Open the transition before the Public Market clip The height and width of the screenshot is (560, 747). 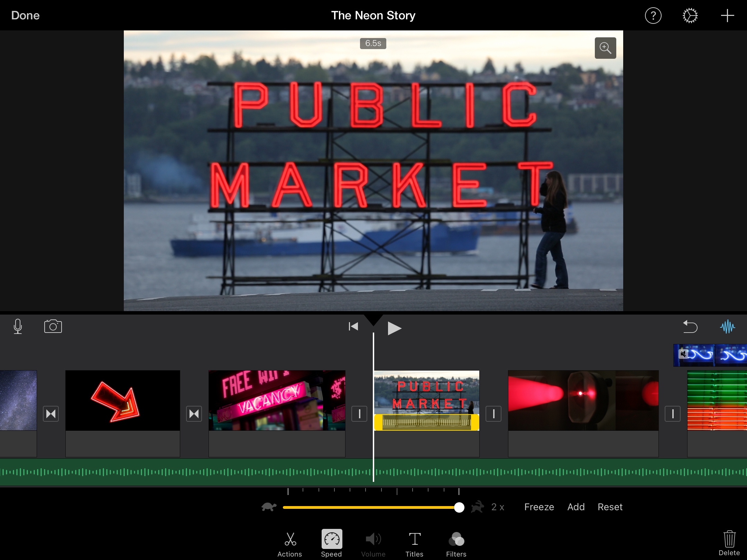point(359,414)
